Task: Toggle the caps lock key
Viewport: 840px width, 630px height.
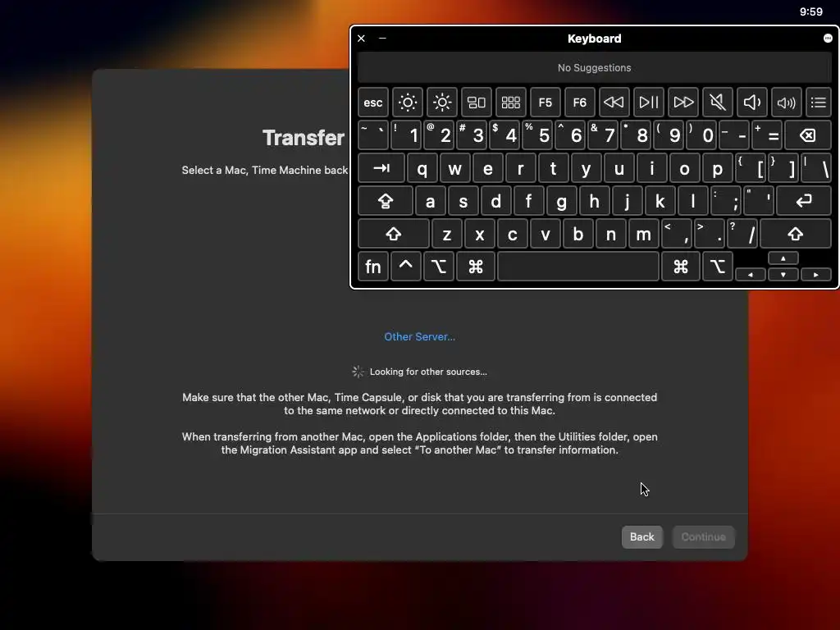Action: [x=386, y=201]
